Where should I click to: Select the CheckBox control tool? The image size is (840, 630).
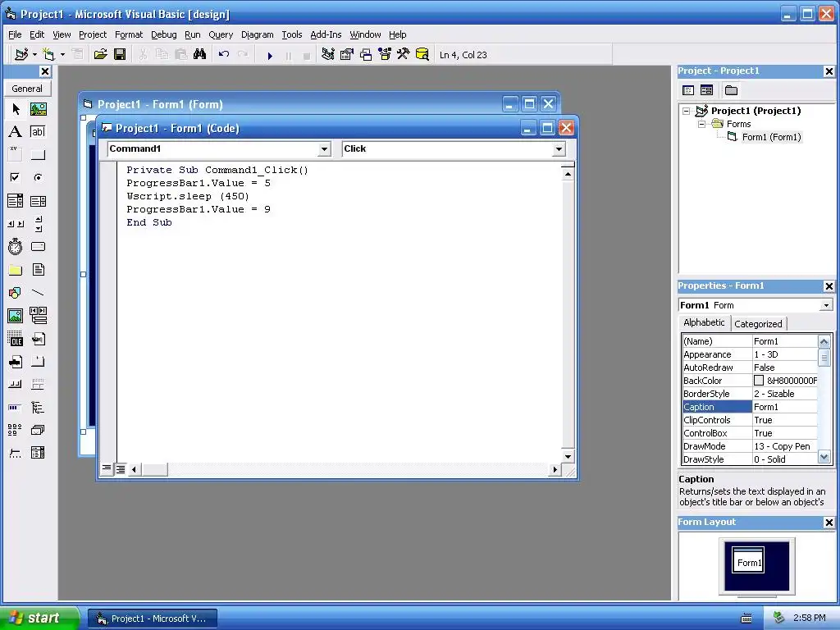[x=16, y=177]
